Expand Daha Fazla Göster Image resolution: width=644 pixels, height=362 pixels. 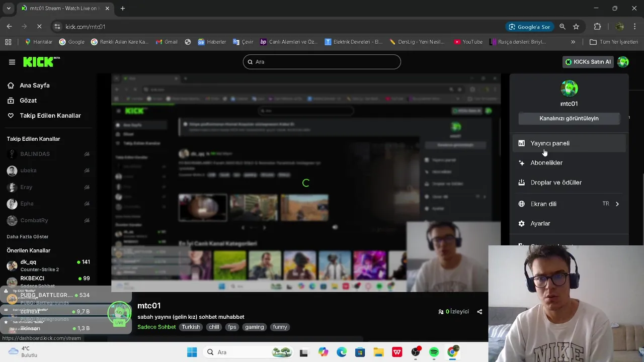28,237
